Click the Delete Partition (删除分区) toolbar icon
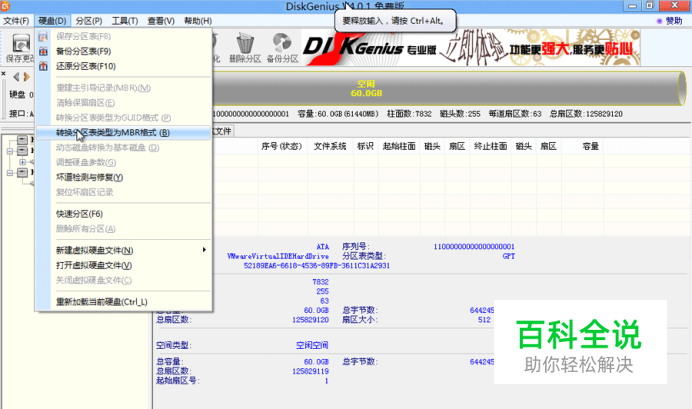This screenshot has width=692, height=409. [x=245, y=48]
